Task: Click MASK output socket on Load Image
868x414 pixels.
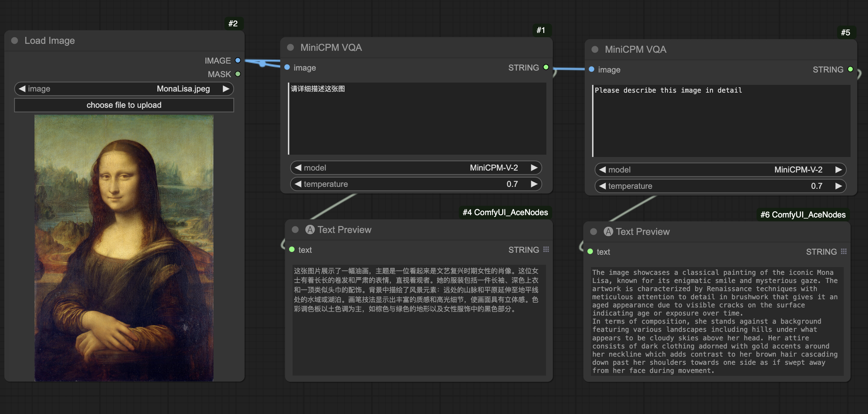Action: [238, 74]
